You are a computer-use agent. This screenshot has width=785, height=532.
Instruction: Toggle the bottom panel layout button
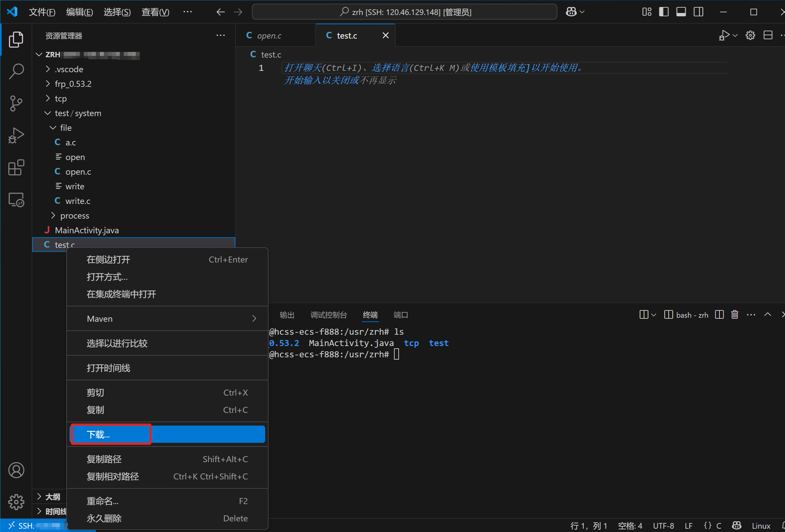(681, 12)
